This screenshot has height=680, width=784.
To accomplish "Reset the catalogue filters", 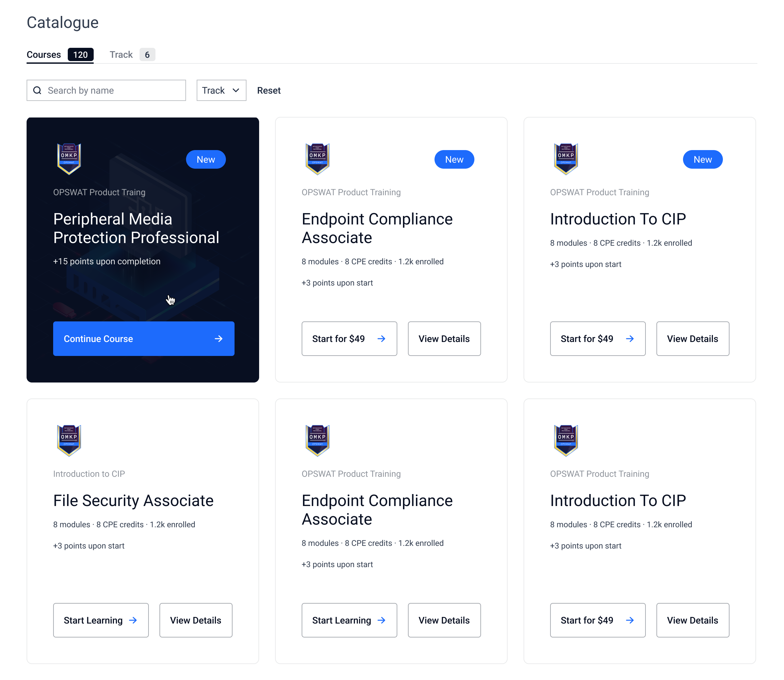I will point(269,90).
